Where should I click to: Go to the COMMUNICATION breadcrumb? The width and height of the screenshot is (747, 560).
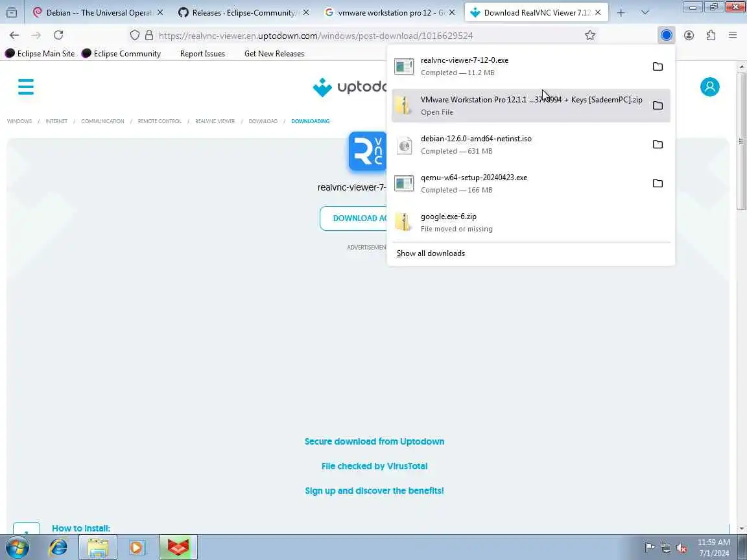click(x=102, y=121)
